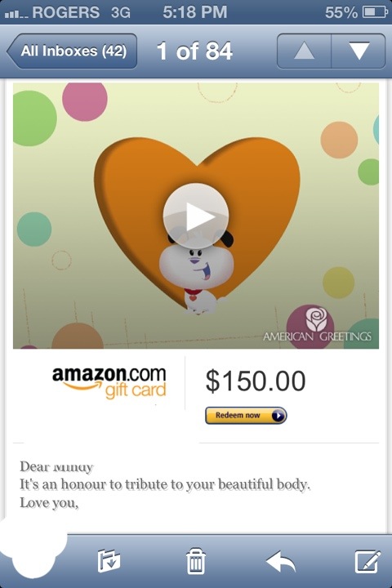Show the previous message with up arrow

pos(305,51)
